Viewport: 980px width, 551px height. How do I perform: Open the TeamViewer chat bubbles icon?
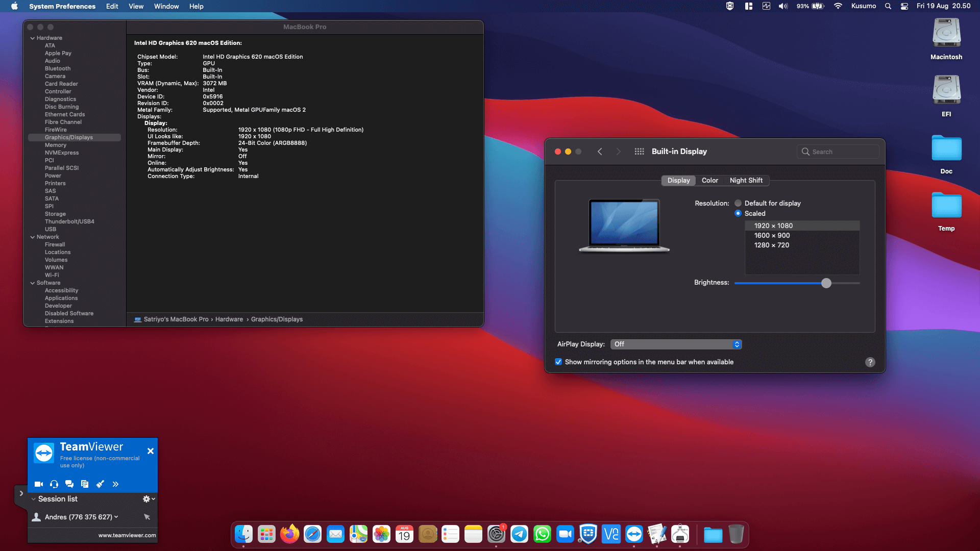point(69,484)
